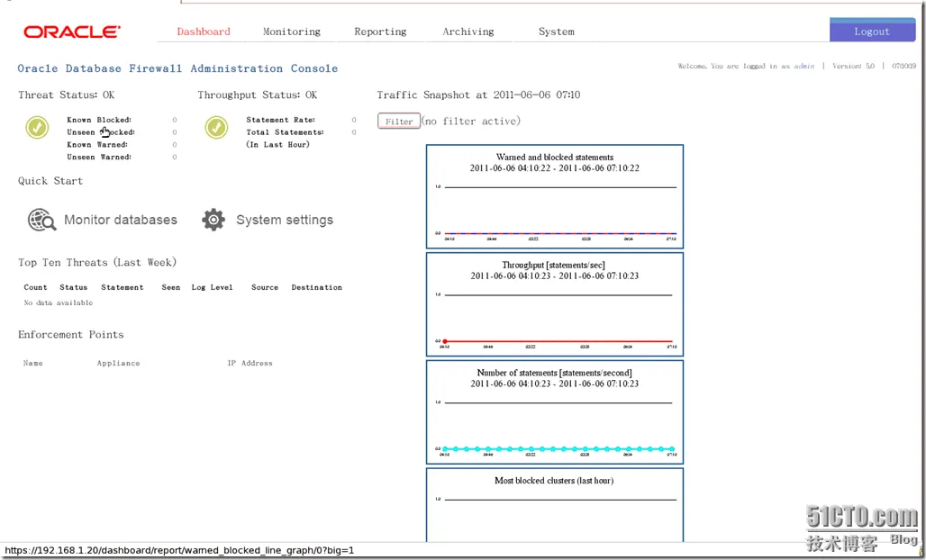Click the Source column header
The height and width of the screenshot is (560, 926).
(x=265, y=287)
